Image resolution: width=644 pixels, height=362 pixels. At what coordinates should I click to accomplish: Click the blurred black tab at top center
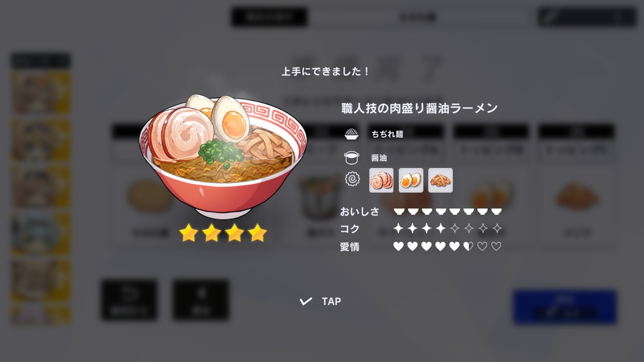click(x=269, y=17)
